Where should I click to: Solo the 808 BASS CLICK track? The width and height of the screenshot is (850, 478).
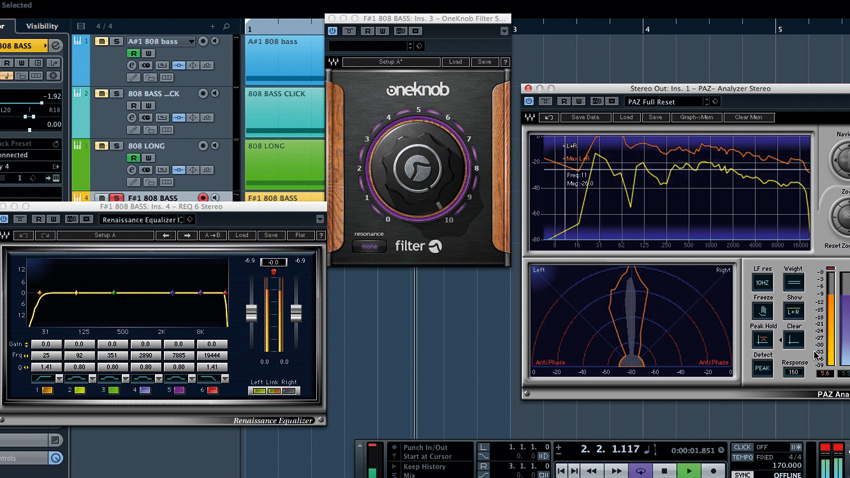point(116,93)
